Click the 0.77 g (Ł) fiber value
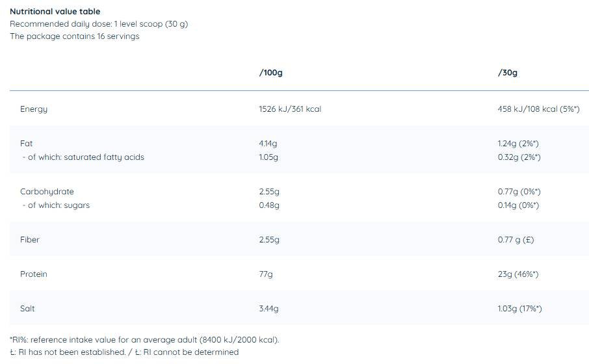The height and width of the screenshot is (364, 589). point(516,240)
